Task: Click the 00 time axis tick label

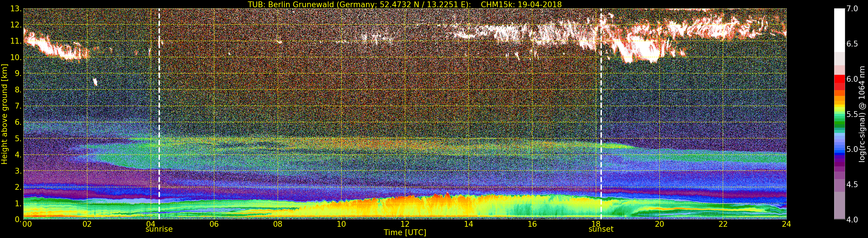Action: click(27, 224)
